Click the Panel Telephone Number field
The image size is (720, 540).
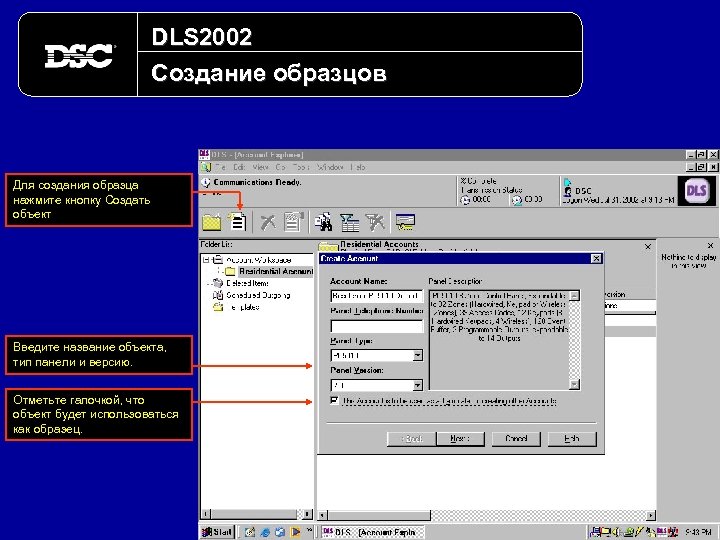tap(377, 326)
